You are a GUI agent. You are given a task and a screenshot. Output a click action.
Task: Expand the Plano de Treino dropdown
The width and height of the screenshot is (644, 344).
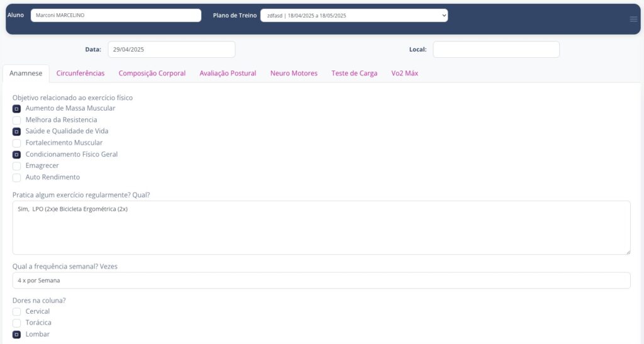click(x=354, y=16)
